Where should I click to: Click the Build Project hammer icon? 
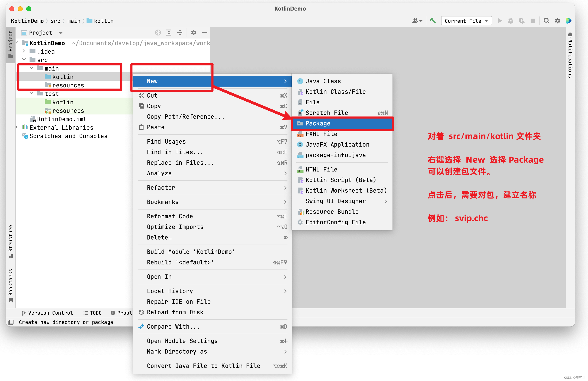point(433,21)
